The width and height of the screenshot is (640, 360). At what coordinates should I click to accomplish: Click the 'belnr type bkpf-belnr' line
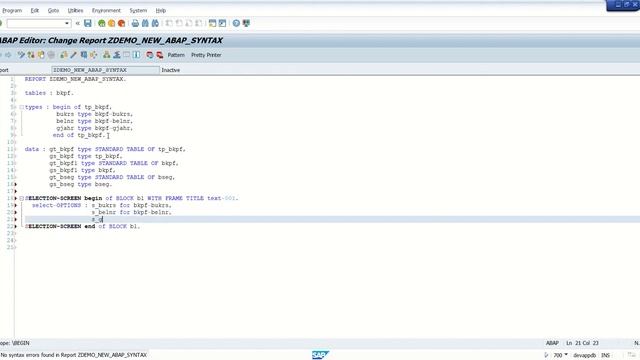click(95, 121)
